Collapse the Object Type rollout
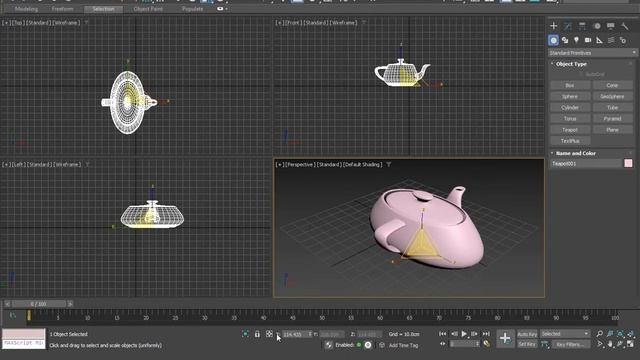Screen dimensions: 640x360 pos(571,64)
